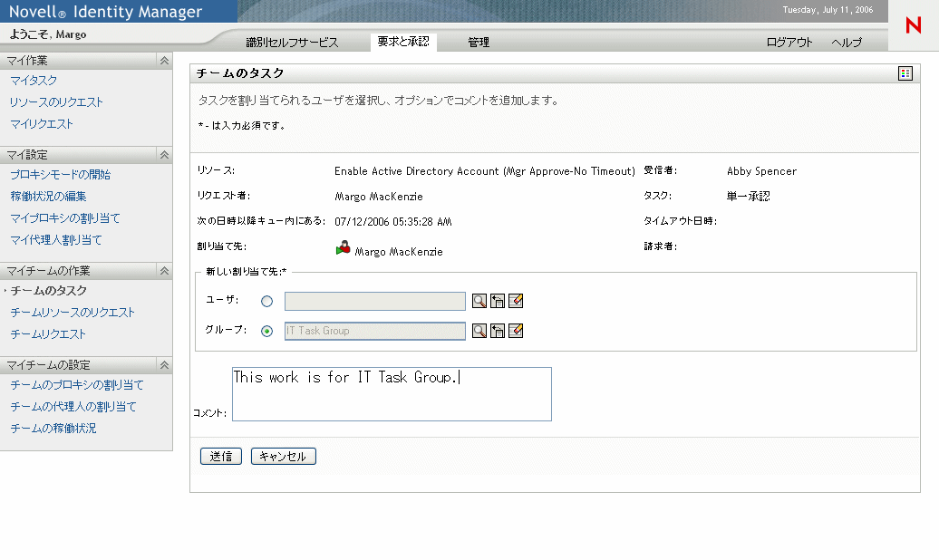Collapse the マイ設定 section
The image size is (939, 560).
click(x=164, y=155)
